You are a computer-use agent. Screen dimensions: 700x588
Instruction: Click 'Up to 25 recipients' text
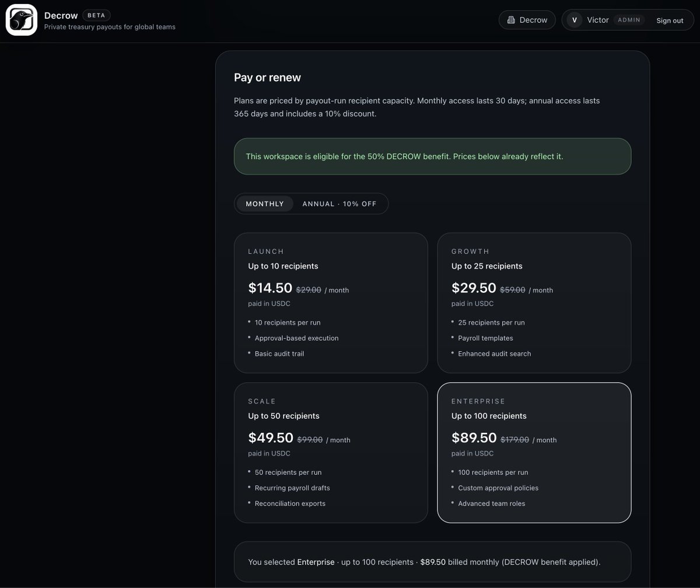coord(487,266)
